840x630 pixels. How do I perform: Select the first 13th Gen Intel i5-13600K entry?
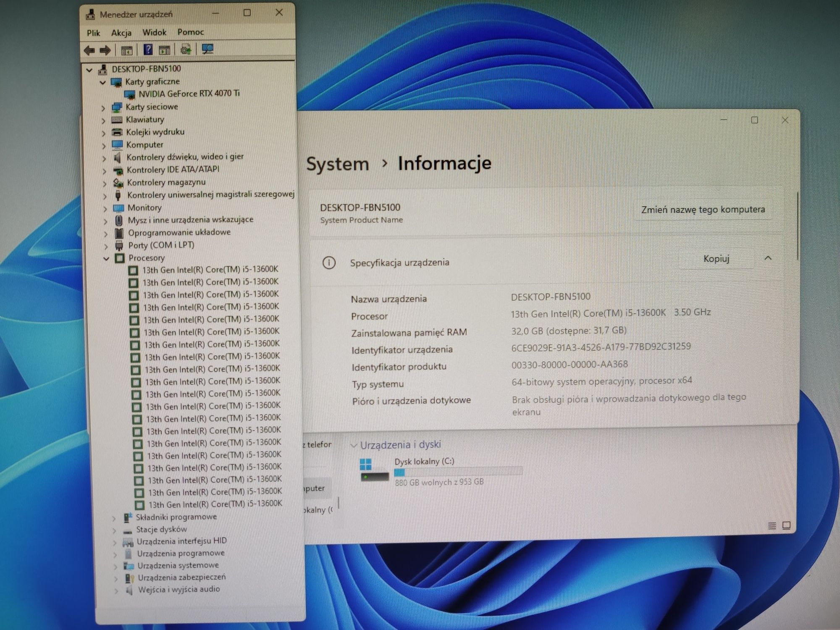pyautogui.click(x=210, y=270)
